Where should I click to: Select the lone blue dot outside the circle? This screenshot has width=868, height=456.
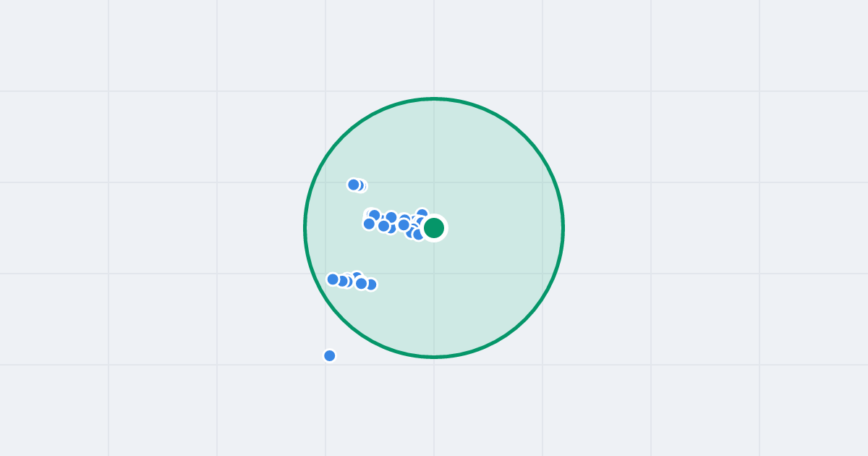tap(330, 355)
